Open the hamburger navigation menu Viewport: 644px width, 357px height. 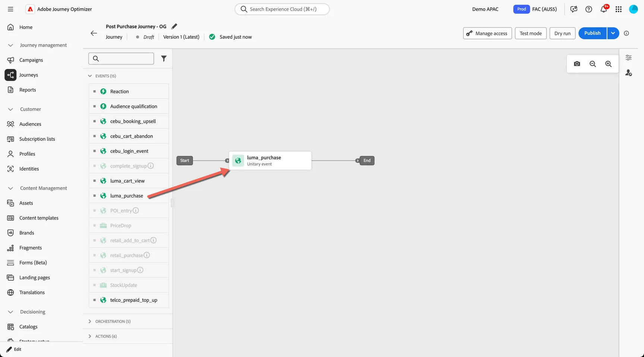(x=10, y=9)
